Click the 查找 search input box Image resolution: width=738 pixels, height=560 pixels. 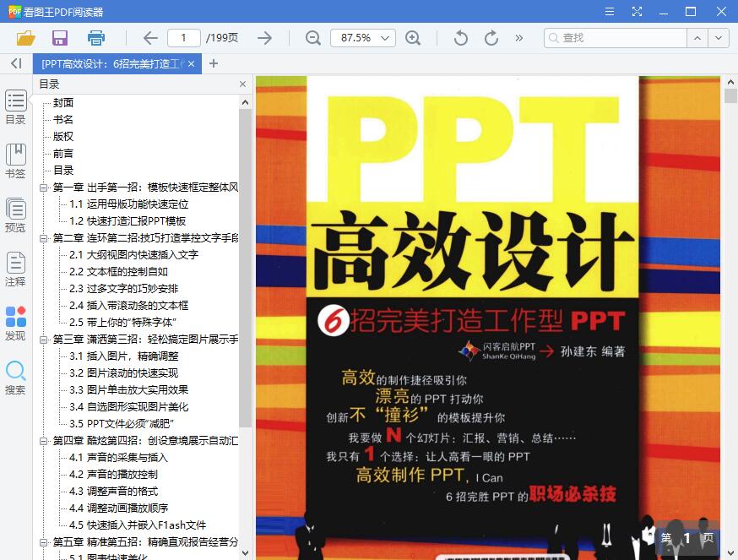(x=616, y=38)
